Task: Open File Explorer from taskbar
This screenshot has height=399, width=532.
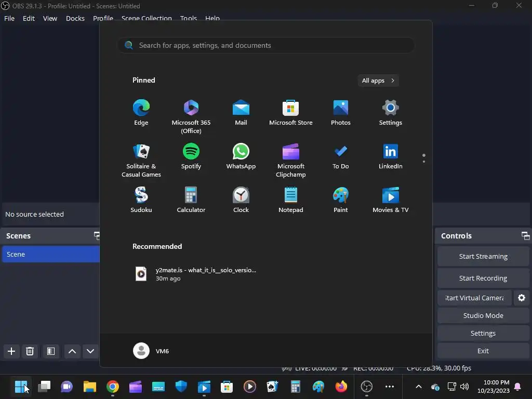Action: tap(89, 387)
